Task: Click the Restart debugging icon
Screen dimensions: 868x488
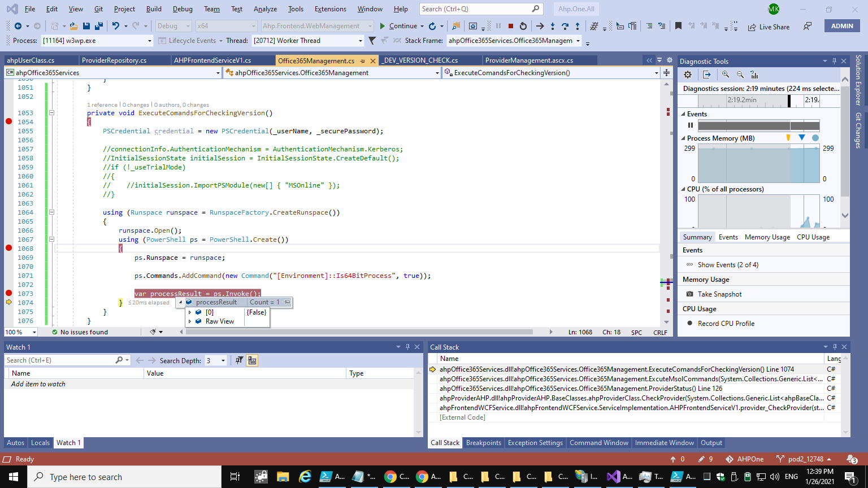Action: click(x=523, y=26)
